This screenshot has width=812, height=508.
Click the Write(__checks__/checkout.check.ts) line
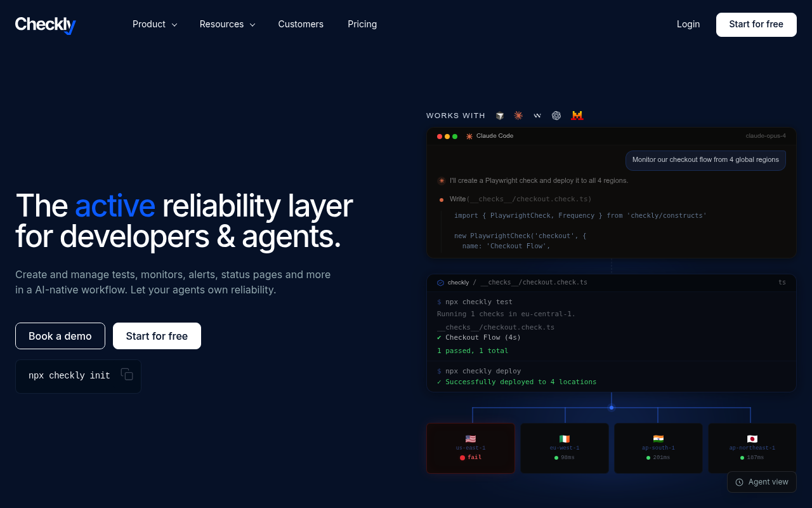pyautogui.click(x=520, y=199)
